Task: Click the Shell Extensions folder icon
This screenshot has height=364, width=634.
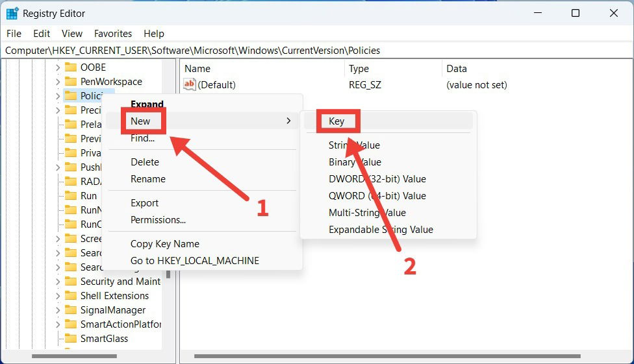Action: tap(71, 295)
